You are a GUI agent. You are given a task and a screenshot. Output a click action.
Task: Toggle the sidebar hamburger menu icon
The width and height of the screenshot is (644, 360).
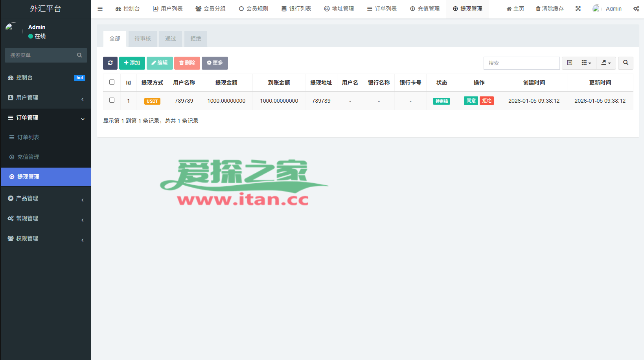click(x=100, y=9)
